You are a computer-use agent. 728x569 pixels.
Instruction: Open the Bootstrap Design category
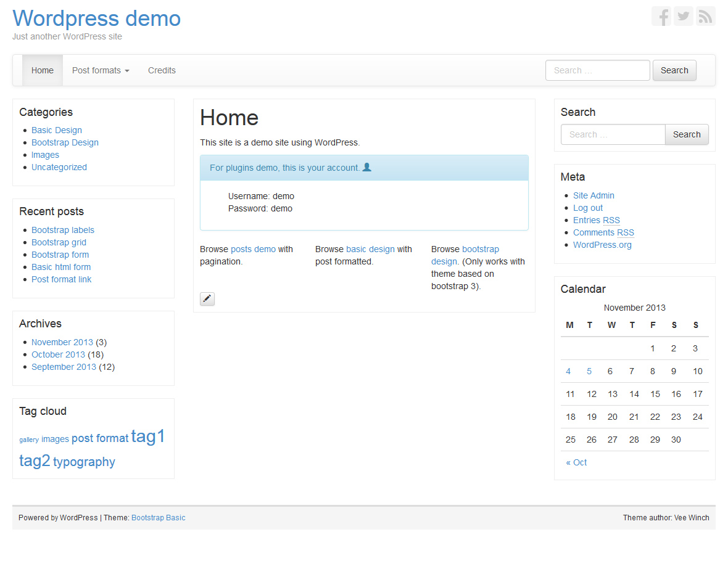tap(65, 142)
